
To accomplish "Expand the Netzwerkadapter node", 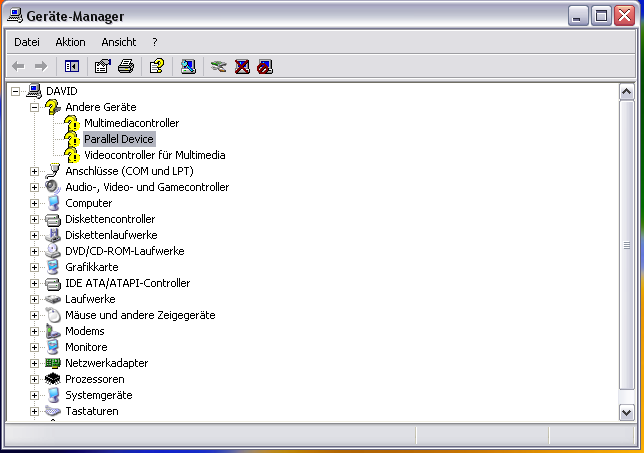I will [35, 363].
